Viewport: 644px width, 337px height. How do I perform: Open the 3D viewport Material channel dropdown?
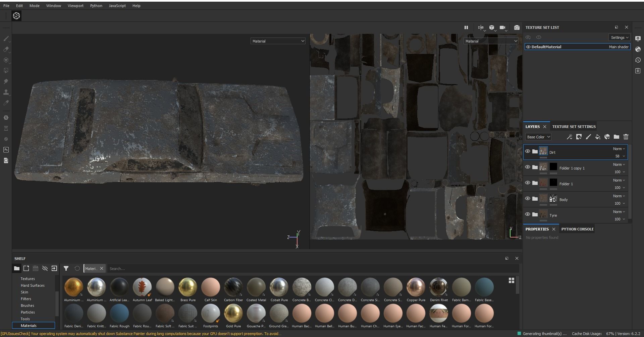278,41
